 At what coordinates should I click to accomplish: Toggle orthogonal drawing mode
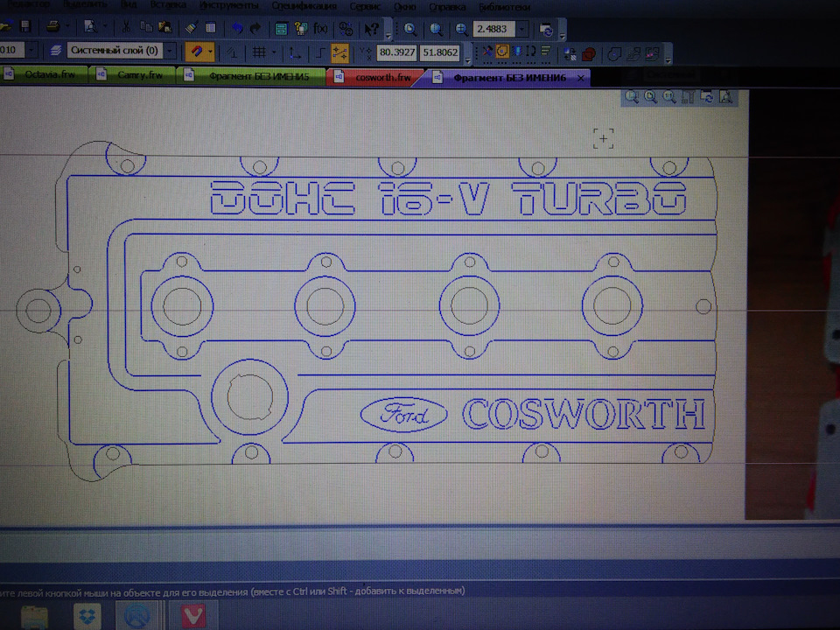[320, 52]
